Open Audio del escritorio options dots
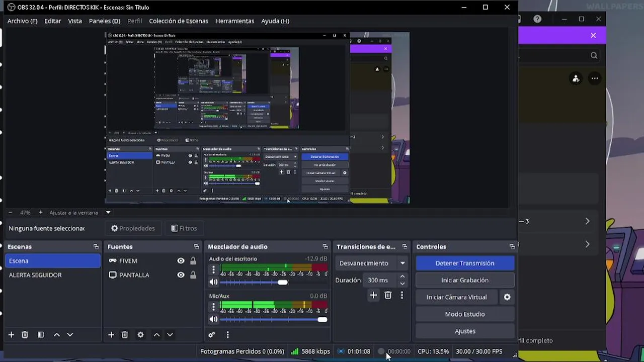The height and width of the screenshot is (362, 644). pyautogui.click(x=213, y=270)
